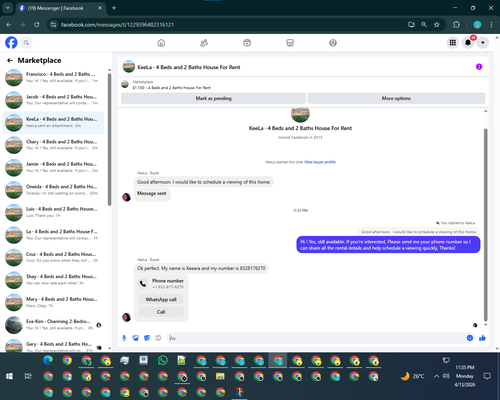
Task: Open Francisco's conversation
Action: pos(53,77)
